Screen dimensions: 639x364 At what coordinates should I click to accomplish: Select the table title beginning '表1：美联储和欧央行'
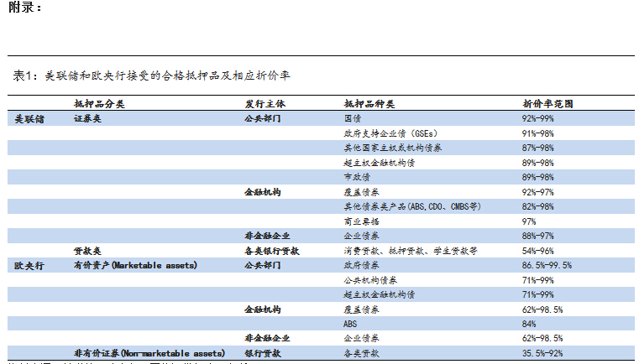[x=151, y=75]
